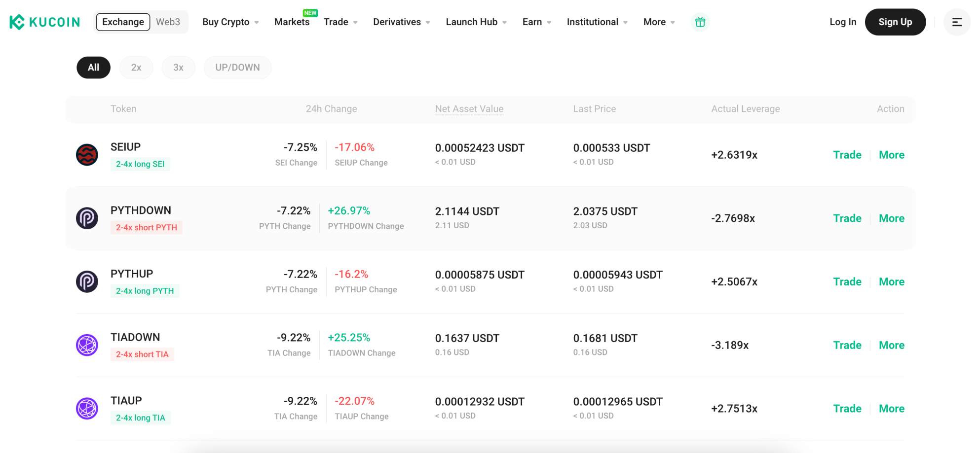Click the TIADOWN token icon

[87, 345]
